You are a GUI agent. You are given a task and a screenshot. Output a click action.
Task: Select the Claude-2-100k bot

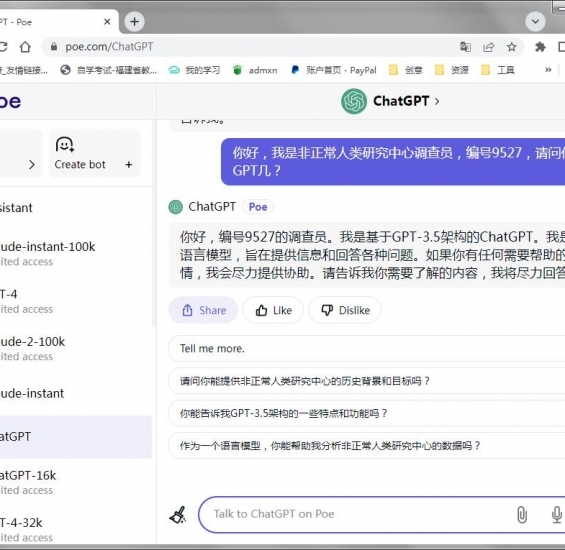point(76,349)
